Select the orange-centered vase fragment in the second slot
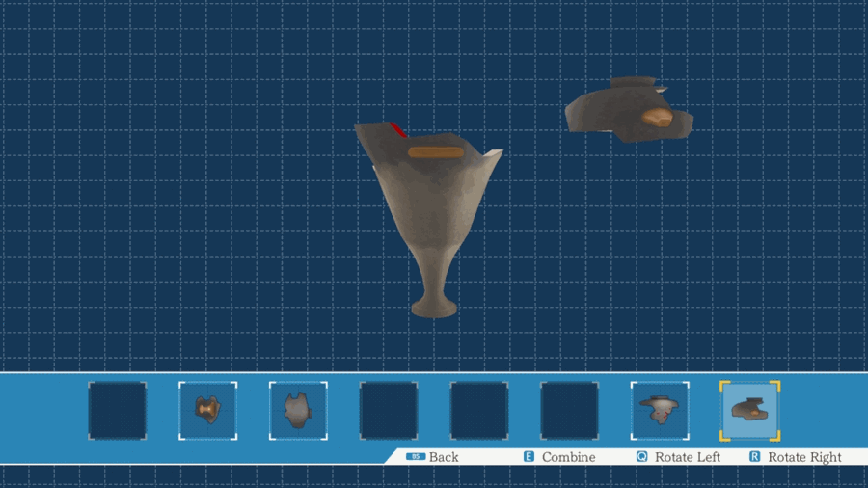 click(207, 411)
